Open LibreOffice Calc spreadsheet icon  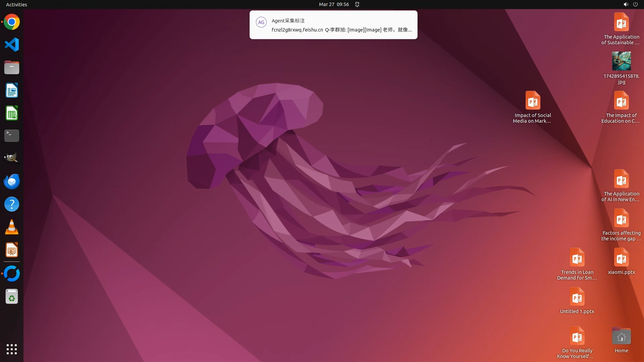(12, 113)
